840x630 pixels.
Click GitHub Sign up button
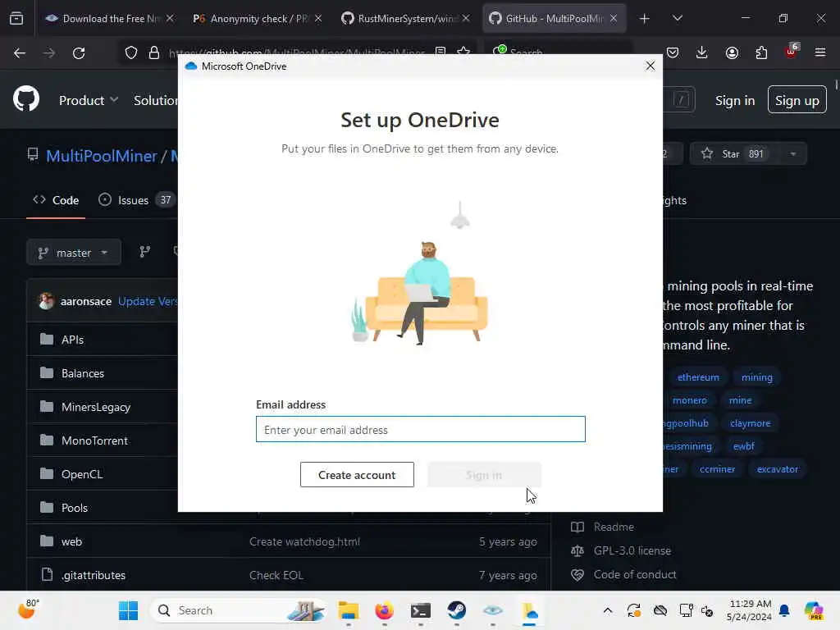[797, 99]
